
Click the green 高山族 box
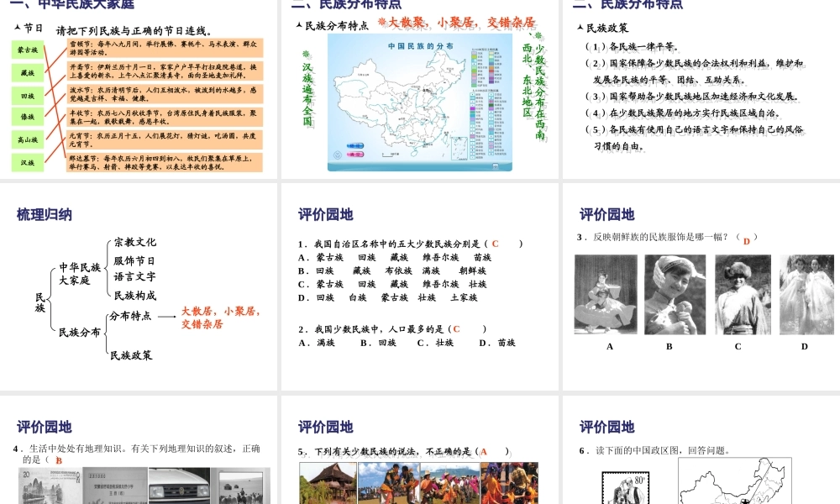point(28,139)
